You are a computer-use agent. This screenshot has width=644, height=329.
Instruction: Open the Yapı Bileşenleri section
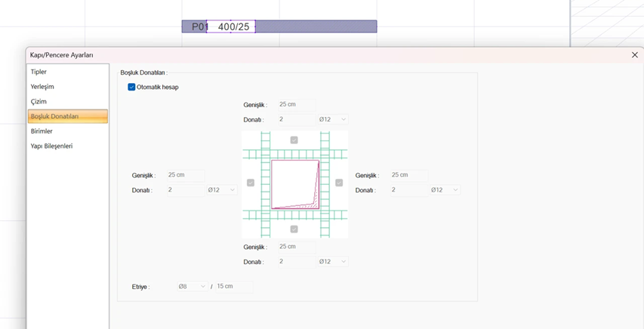click(51, 146)
